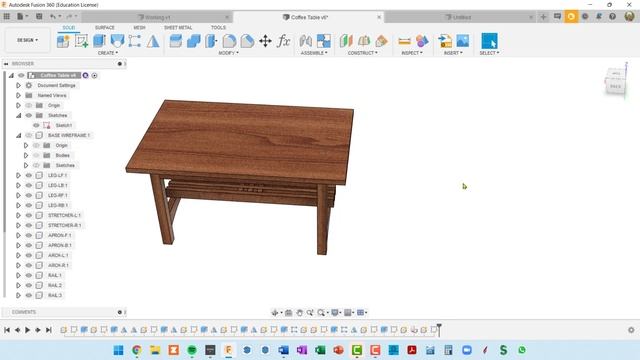Click the Insert menu label
The image size is (640, 360).
453,53
